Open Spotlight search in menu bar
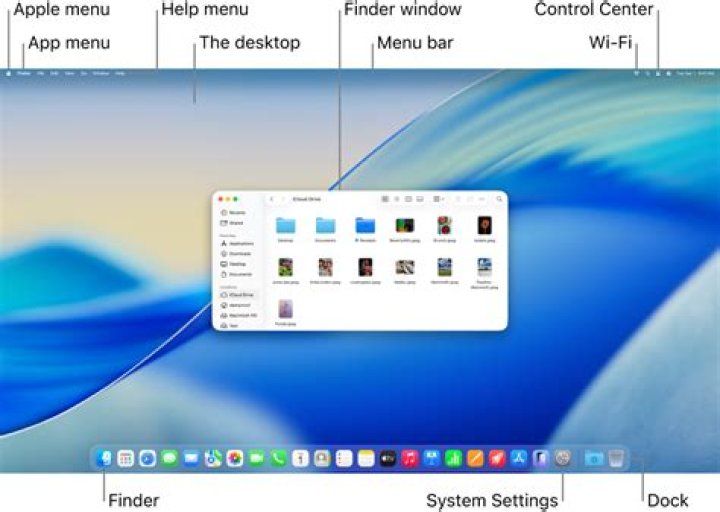The height and width of the screenshot is (512, 720). [647, 73]
